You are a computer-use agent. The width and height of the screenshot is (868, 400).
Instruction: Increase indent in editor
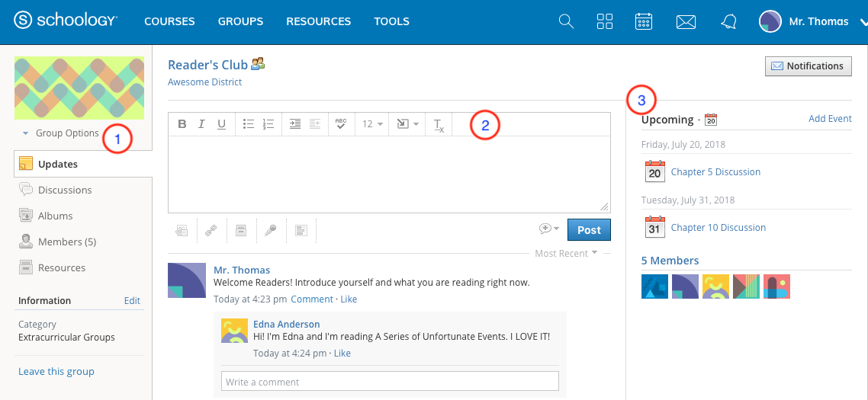pyautogui.click(x=295, y=124)
